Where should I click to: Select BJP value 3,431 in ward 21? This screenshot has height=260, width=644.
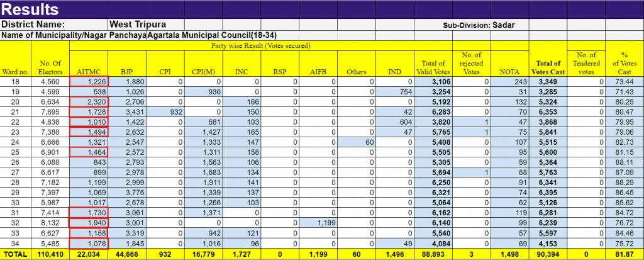127,111
